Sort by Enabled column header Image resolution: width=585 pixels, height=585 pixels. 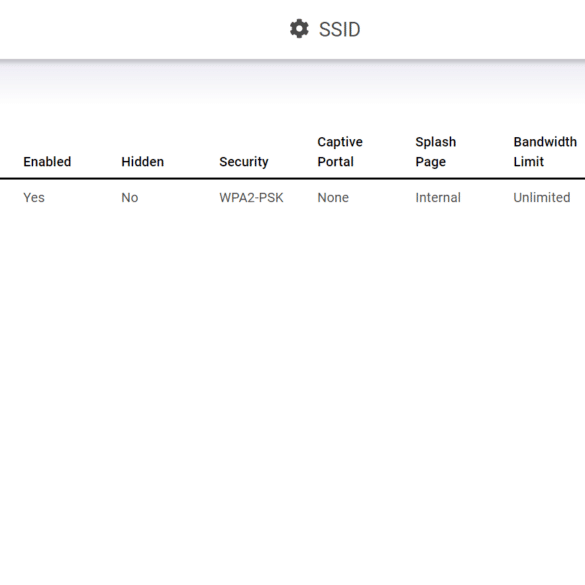[x=47, y=162]
